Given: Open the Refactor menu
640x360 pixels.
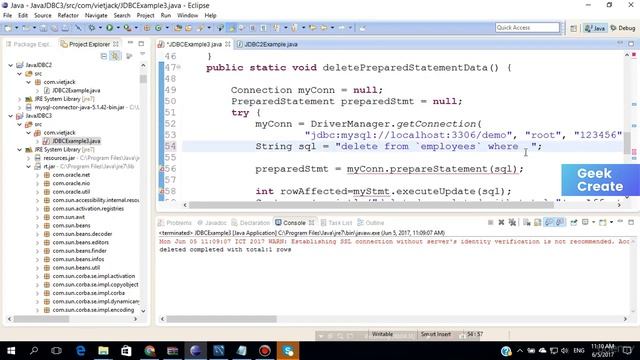Looking at the screenshot, I should pos(68,16).
